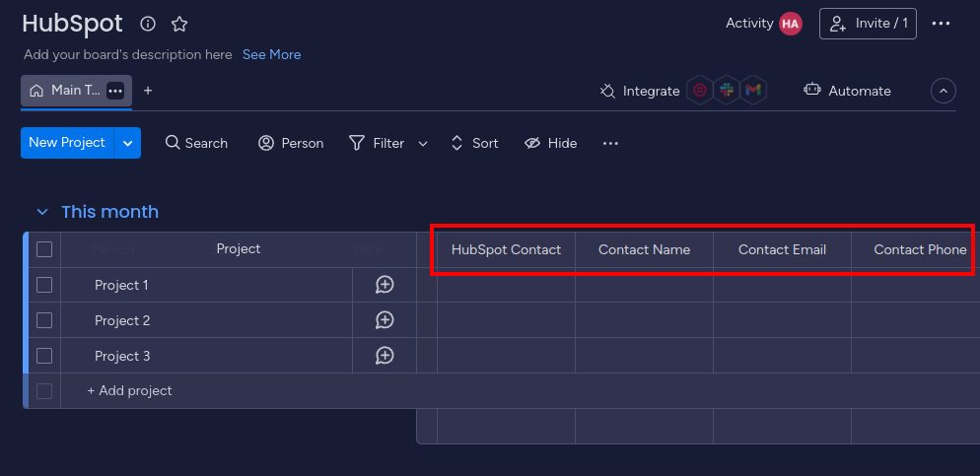Open Sort options

[x=474, y=144]
